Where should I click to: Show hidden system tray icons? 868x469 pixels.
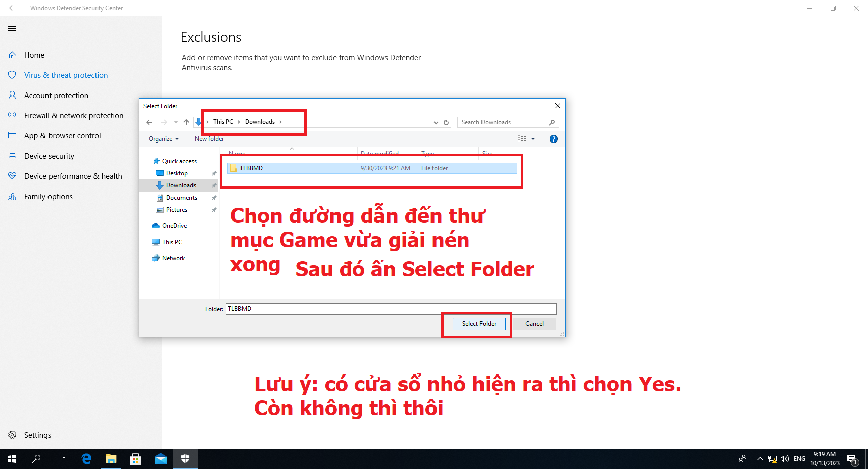(760, 459)
